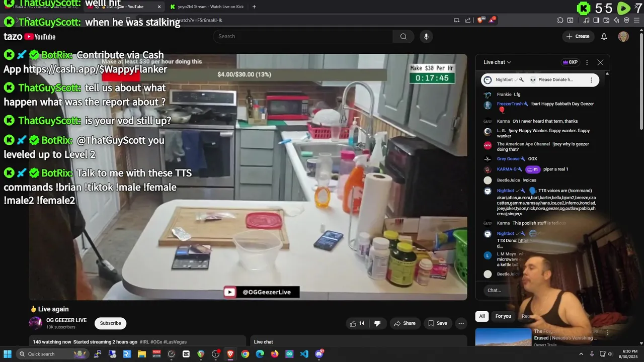Open Brave playlist music note icon
644x362 pixels.
[586, 20]
